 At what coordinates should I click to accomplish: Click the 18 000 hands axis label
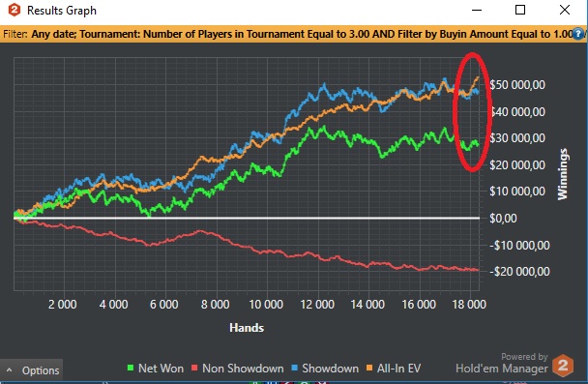[x=469, y=304]
